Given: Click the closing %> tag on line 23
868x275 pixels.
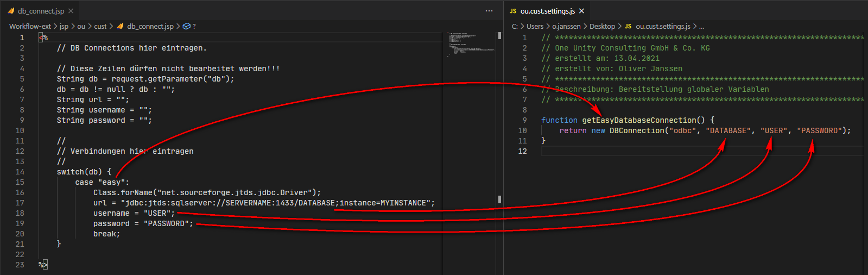Looking at the screenshot, I should pyautogui.click(x=43, y=265).
